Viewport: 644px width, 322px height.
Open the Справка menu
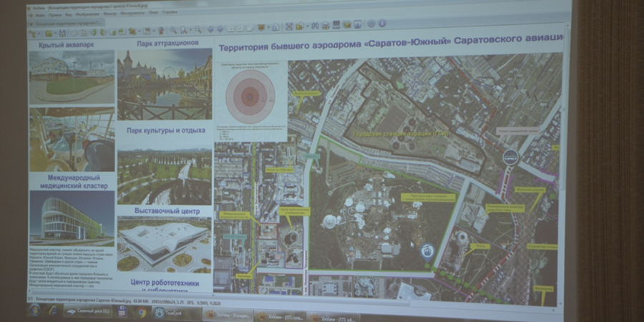170,13
